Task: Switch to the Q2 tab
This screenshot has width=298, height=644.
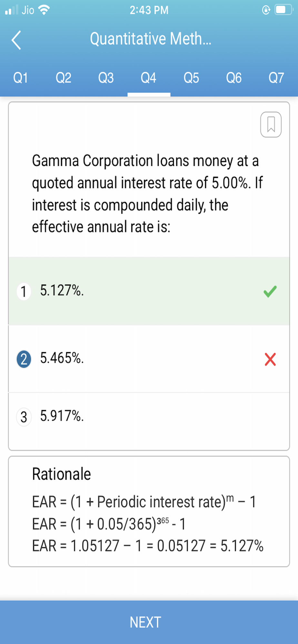Action: click(63, 78)
